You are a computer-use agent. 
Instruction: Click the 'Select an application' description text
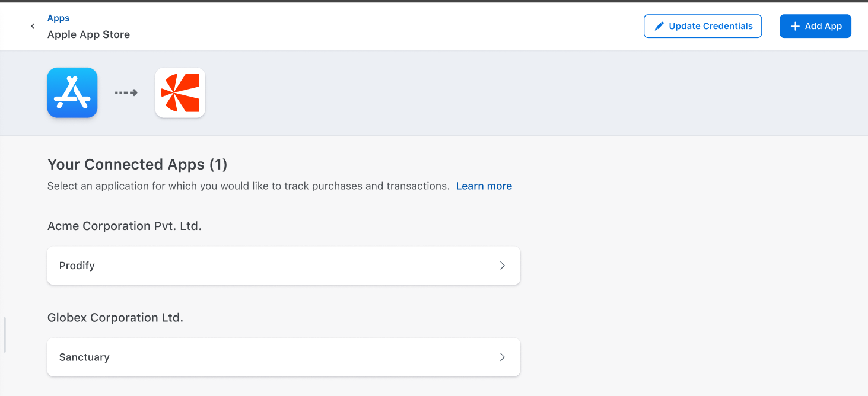(248, 186)
